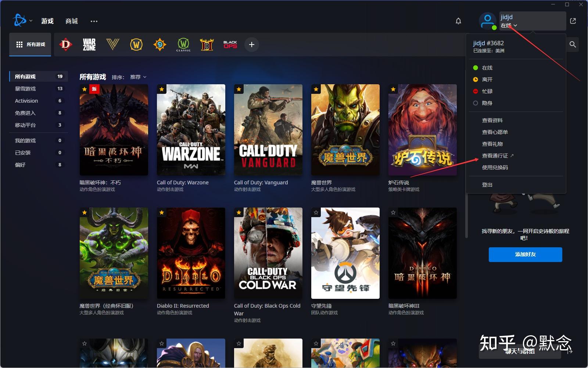Viewport: 588px width, 368px height.
Task: Add 守望先锋 to favorites via star
Action: pyautogui.click(x=316, y=212)
